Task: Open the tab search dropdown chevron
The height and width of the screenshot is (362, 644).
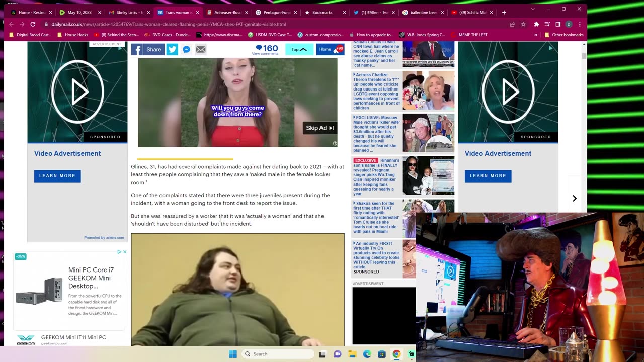Action: click(533, 9)
